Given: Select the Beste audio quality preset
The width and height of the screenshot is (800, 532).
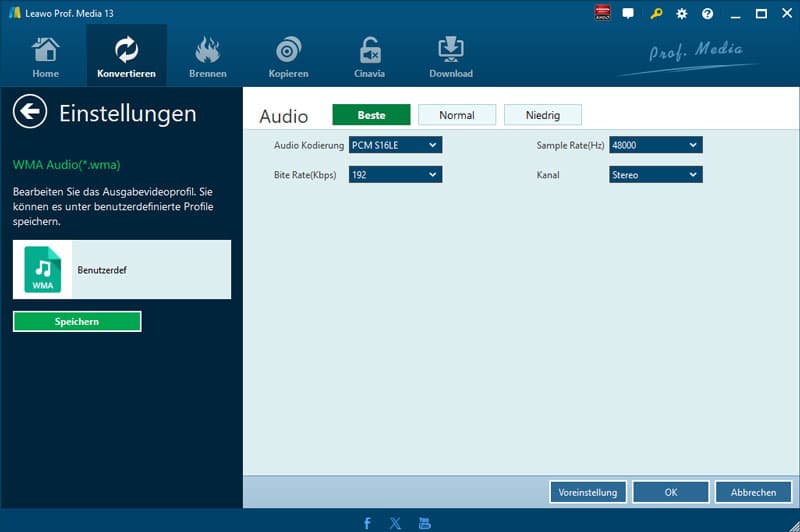Looking at the screenshot, I should [x=371, y=115].
